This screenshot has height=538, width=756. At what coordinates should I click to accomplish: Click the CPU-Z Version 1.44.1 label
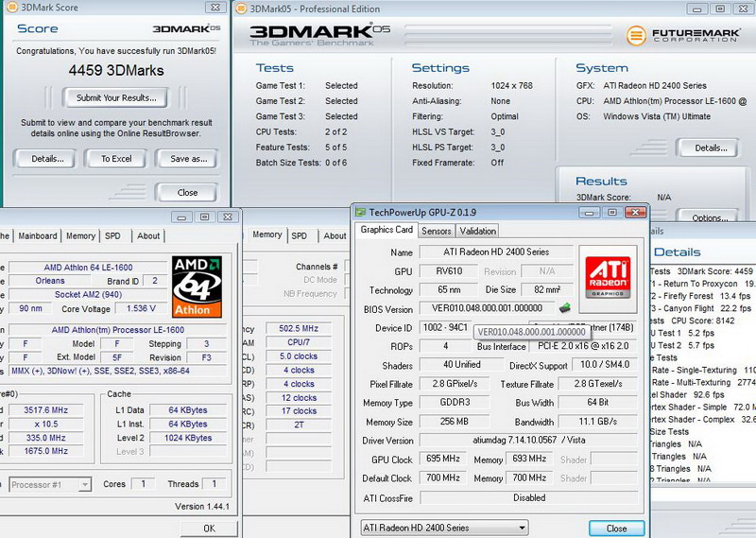(x=202, y=507)
